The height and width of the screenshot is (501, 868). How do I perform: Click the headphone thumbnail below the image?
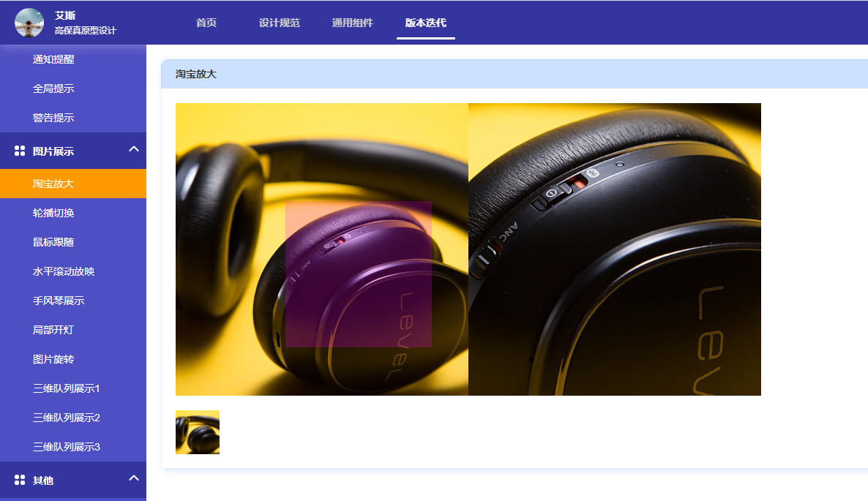198,432
